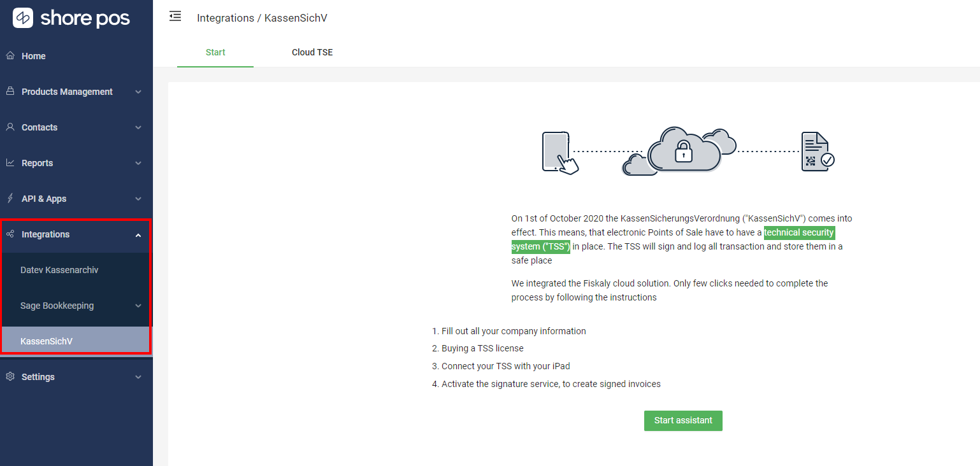Click the Settings gear icon
Image resolution: width=980 pixels, height=466 pixels.
pos(10,376)
